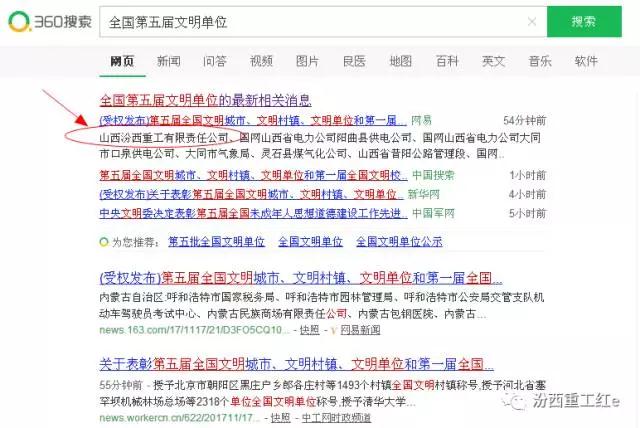The image size is (640, 428).
Task: Clear the search box with the X icon
Action: [532, 22]
